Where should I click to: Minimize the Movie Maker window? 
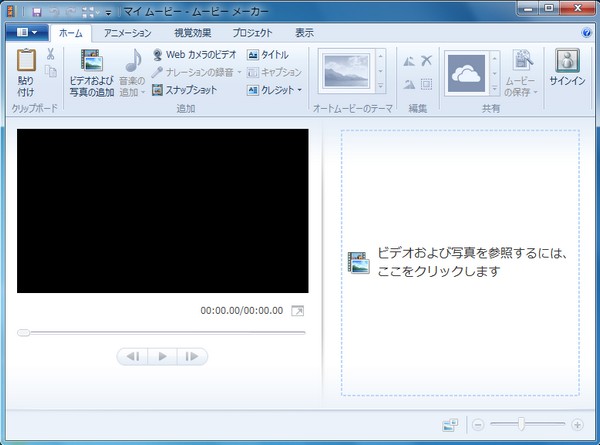(528, 8)
